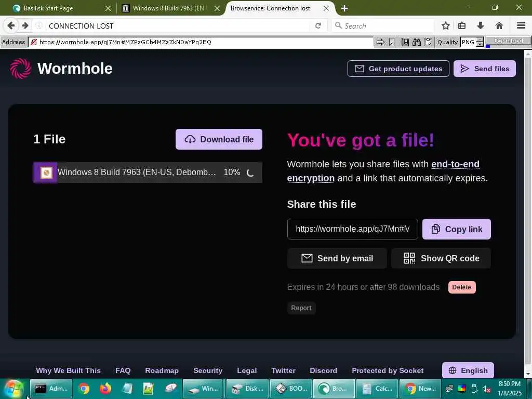The image size is (532, 399).
Task: Open the Windows Start menu
Action: (14, 389)
